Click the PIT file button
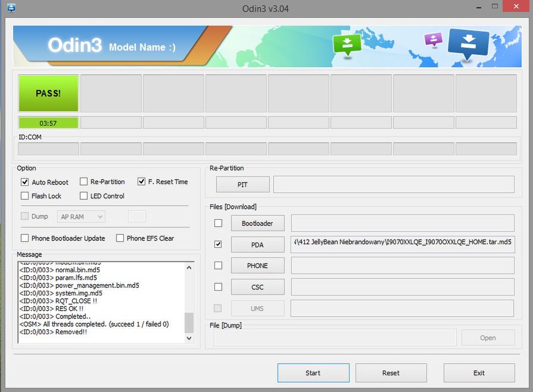Image resolution: width=533 pixels, height=392 pixels. coord(243,184)
